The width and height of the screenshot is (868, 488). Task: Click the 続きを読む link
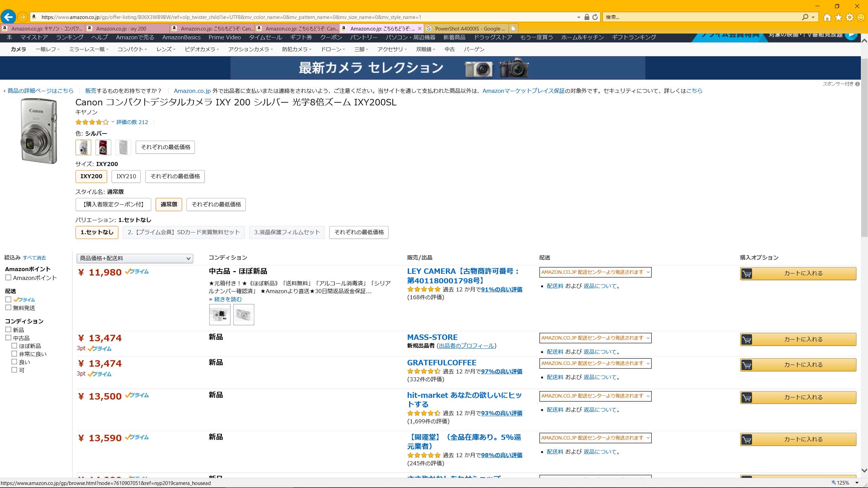(x=228, y=299)
